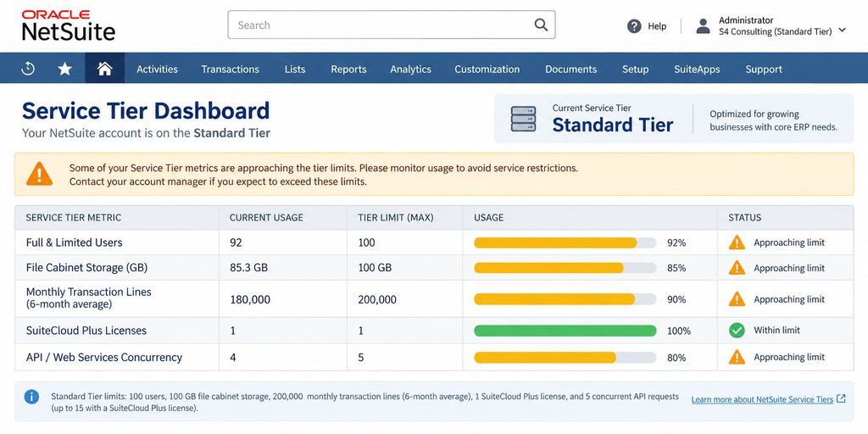Click the SERVICE TIER METRIC column header
The image size is (868, 434).
[74, 218]
